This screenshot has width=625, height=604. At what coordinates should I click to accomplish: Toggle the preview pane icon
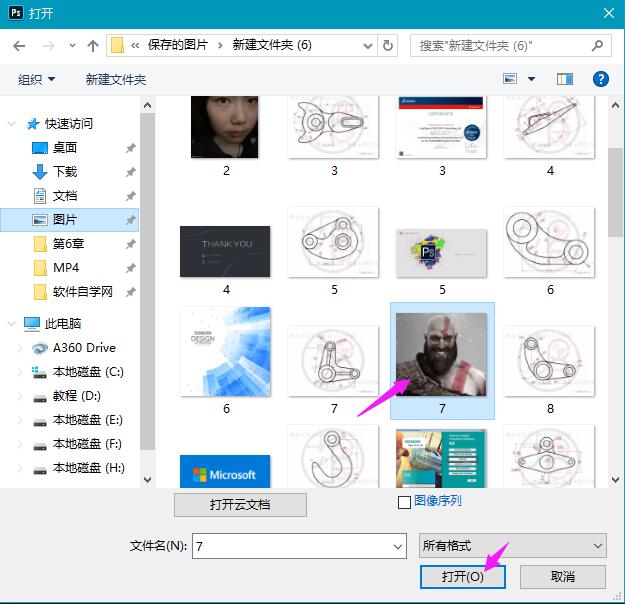tap(564, 79)
